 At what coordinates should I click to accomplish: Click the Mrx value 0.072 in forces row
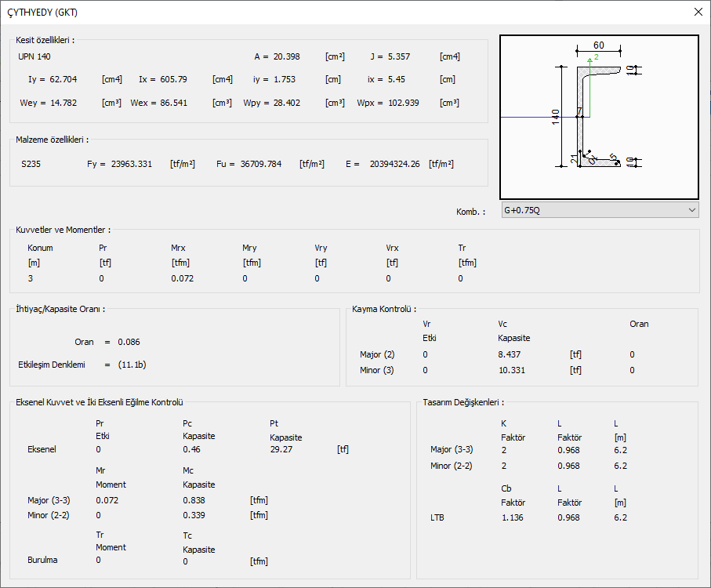click(183, 278)
